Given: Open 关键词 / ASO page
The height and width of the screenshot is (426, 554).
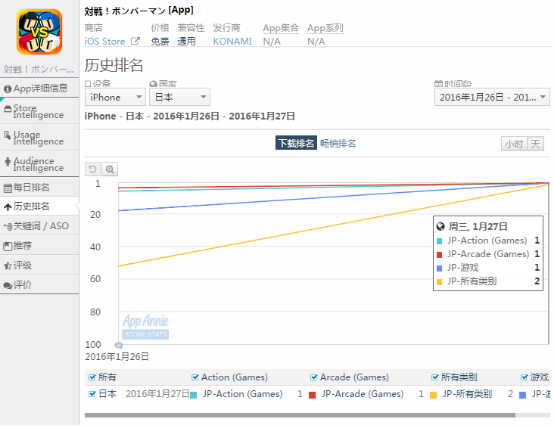Looking at the screenshot, I should coord(40,226).
